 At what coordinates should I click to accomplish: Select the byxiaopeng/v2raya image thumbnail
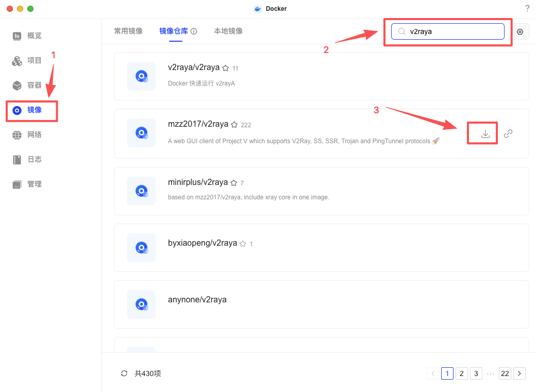141,248
